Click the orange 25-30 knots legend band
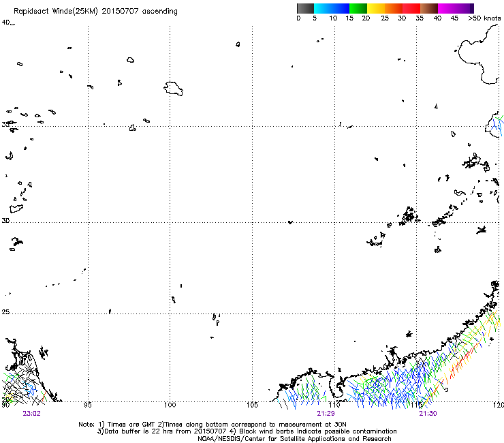 394,8
